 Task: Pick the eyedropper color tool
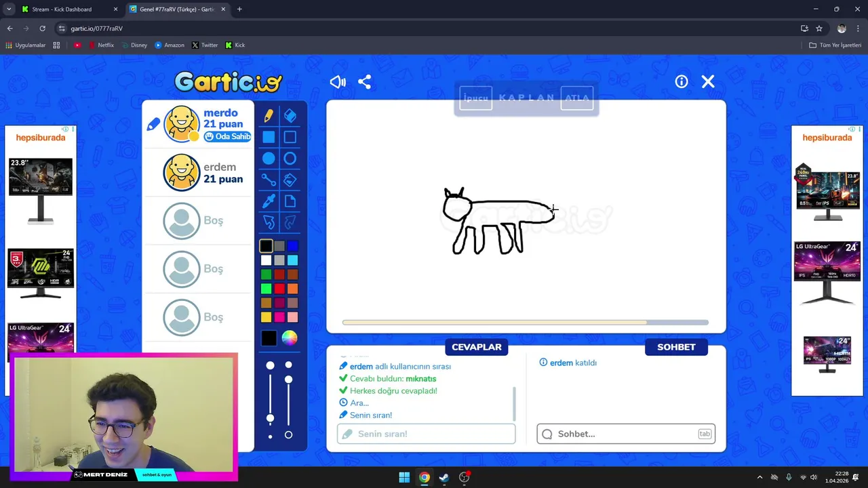pyautogui.click(x=269, y=201)
